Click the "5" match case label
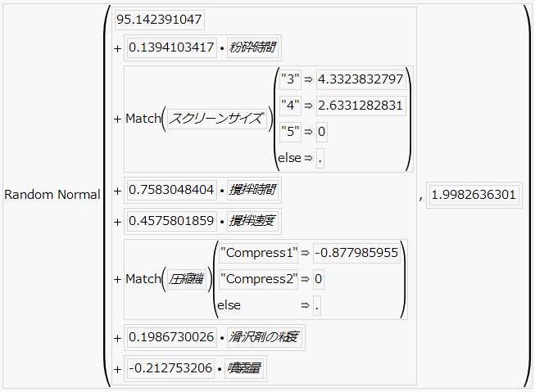535x392 pixels. pos(288,132)
